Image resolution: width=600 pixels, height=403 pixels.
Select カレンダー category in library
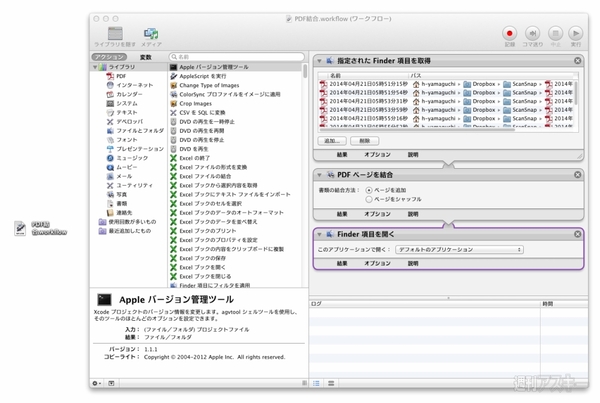[x=125, y=94]
